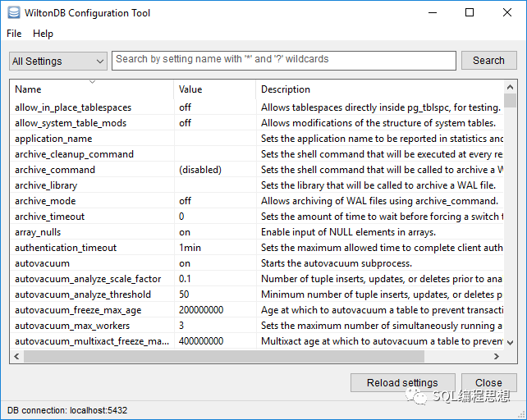Click the Close button at bottom right
Screen dimensions: 527x420
point(488,382)
